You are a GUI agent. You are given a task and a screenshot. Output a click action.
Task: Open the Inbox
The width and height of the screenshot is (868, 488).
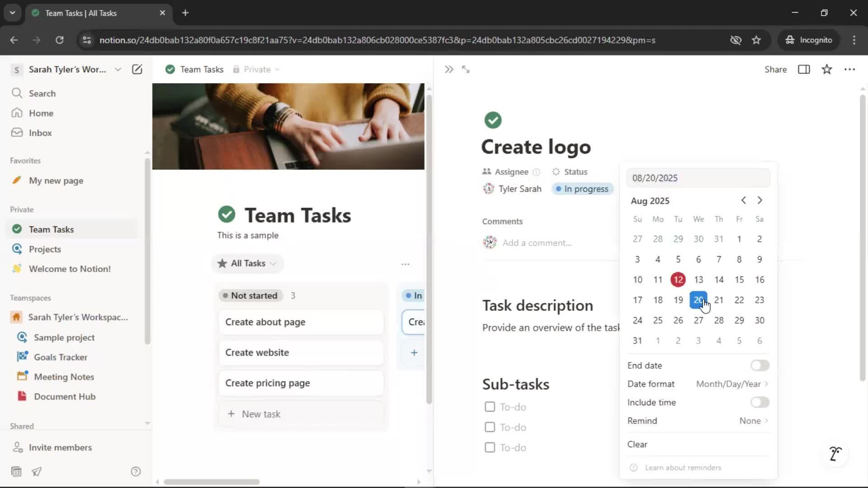click(x=40, y=133)
